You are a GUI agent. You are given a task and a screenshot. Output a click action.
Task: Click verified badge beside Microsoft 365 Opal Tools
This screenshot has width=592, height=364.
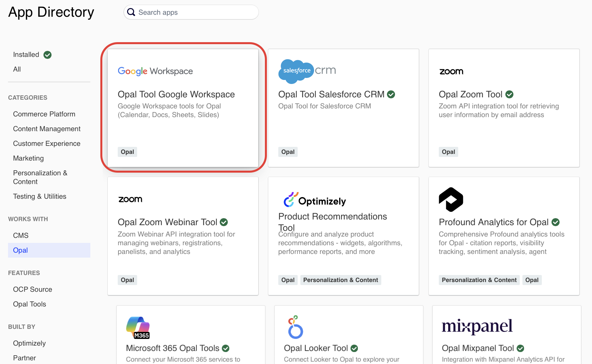[x=226, y=348]
